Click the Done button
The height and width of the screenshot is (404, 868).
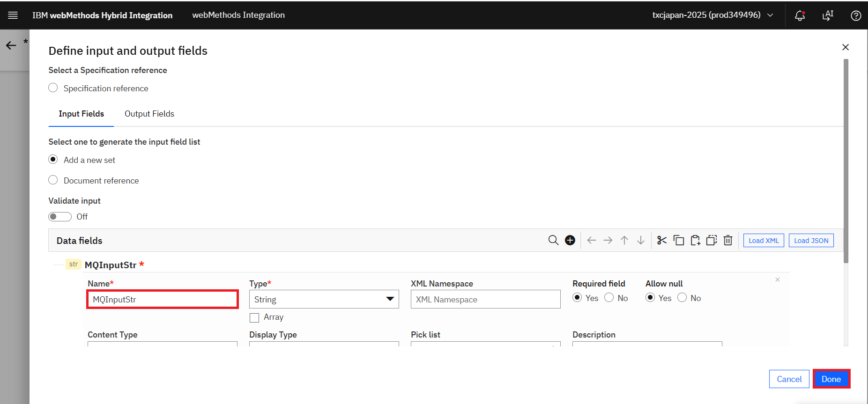[831, 379]
